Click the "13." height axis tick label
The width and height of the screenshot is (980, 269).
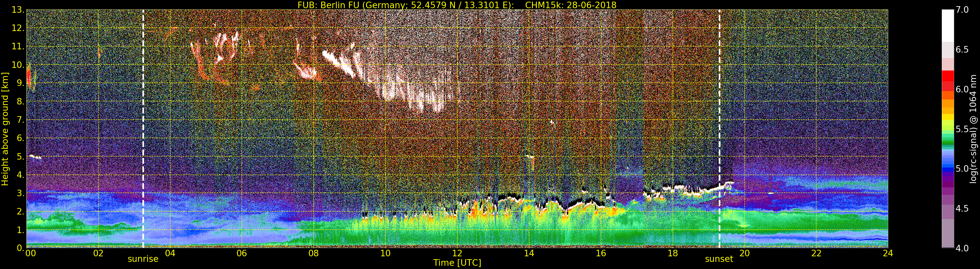(18, 10)
